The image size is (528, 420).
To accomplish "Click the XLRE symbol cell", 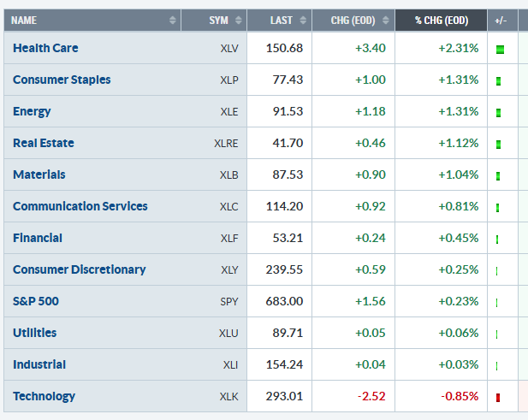I will pos(225,144).
